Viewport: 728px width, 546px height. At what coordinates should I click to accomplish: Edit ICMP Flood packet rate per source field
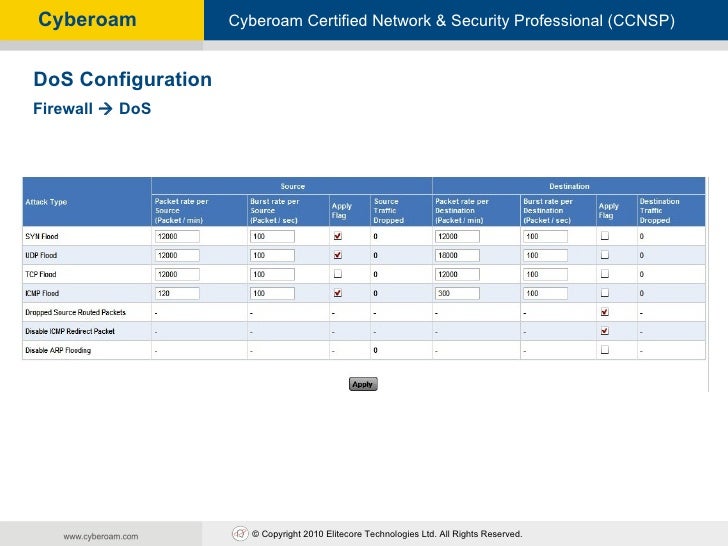[x=177, y=293]
